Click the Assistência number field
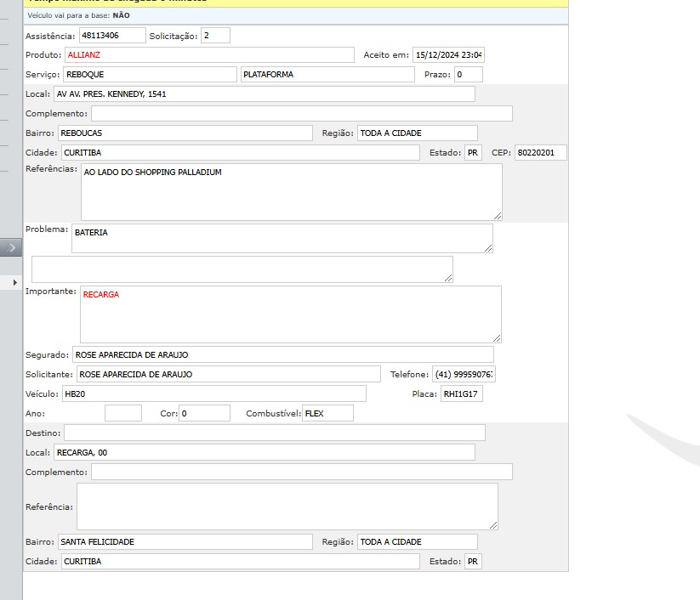700x600 pixels. (x=112, y=36)
